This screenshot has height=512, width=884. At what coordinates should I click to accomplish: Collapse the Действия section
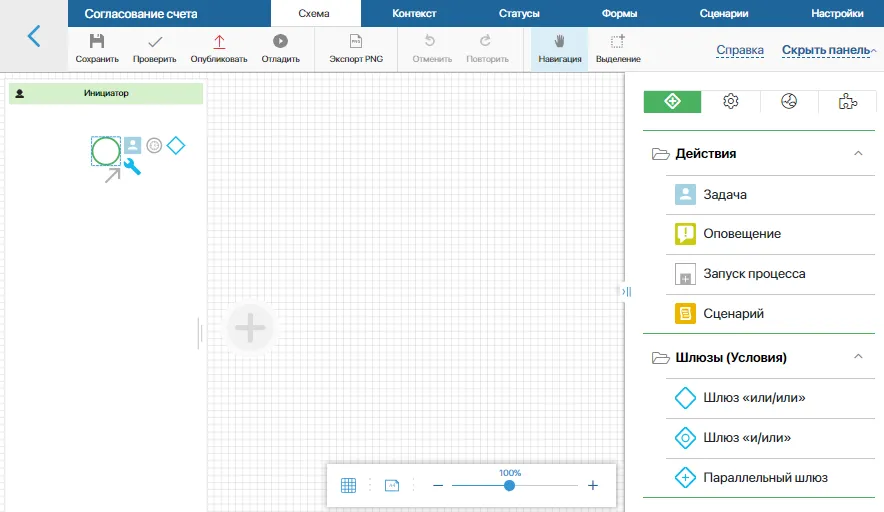coord(858,154)
